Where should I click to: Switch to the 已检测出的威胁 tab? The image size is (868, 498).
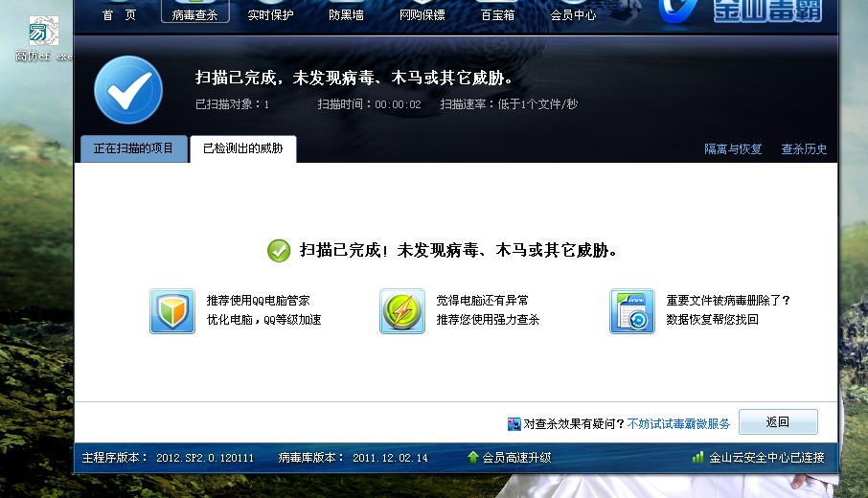click(243, 148)
